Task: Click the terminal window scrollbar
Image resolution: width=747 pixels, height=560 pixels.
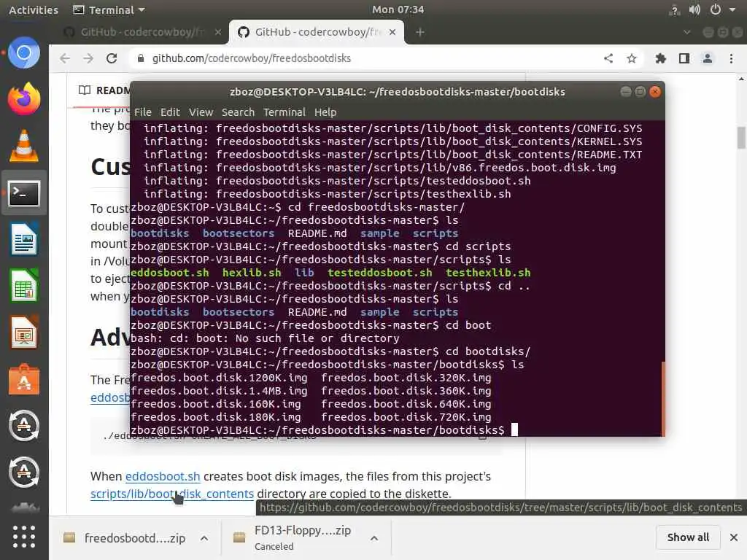Action: [662, 398]
